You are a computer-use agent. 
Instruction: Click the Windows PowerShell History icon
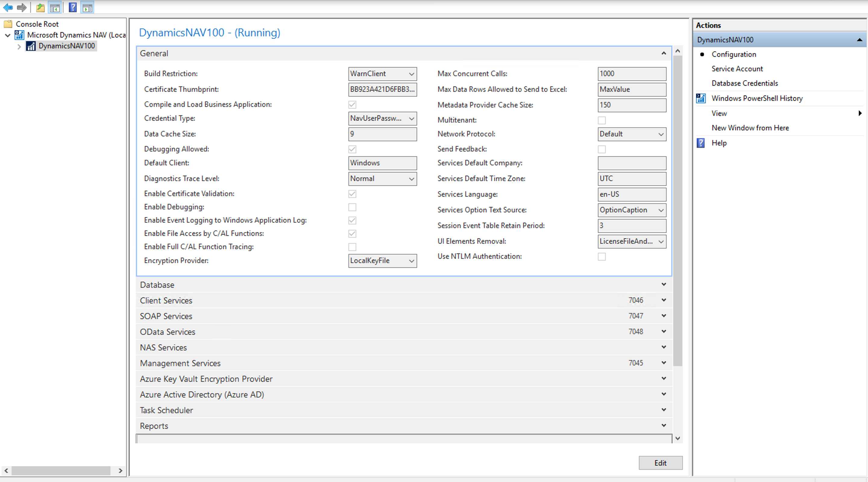click(701, 98)
